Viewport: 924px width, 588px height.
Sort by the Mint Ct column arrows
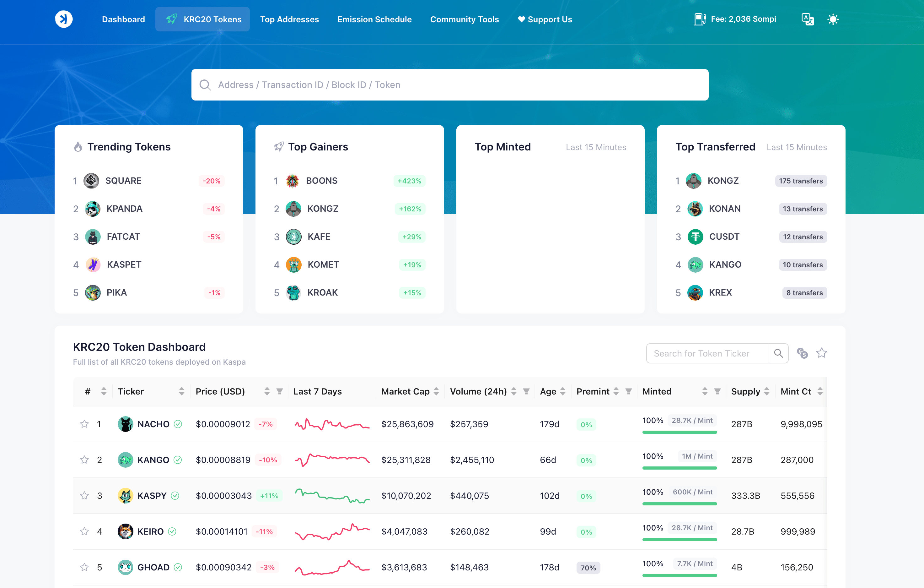[x=820, y=391]
